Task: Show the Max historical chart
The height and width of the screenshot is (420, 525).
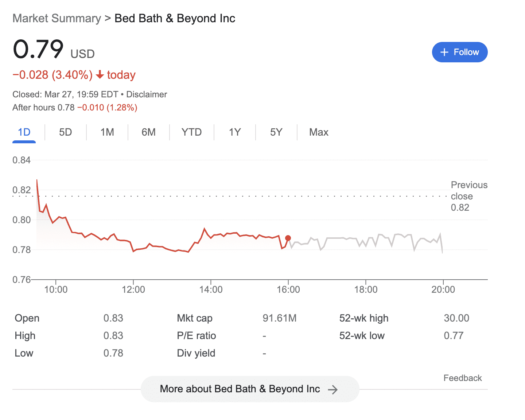Action: click(318, 132)
